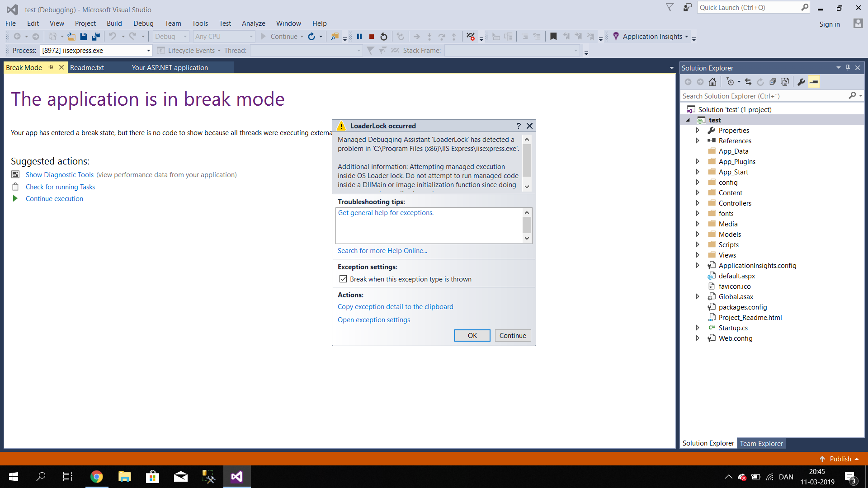Expand the Controllers folder in tree
The height and width of the screenshot is (488, 868).
(698, 203)
